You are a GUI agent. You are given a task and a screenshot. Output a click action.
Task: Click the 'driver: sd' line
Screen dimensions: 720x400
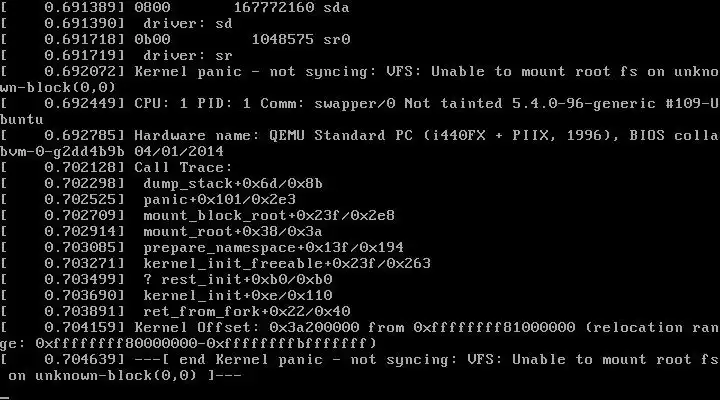(188, 23)
